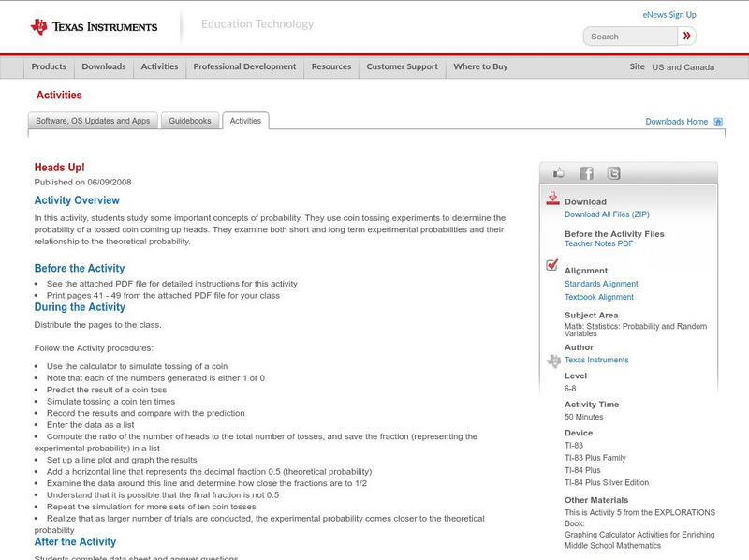Open the Activities navigation menu

(x=159, y=66)
